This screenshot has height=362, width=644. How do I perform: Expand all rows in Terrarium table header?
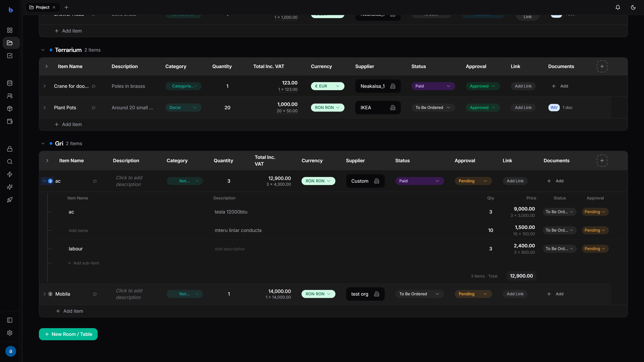tap(46, 67)
